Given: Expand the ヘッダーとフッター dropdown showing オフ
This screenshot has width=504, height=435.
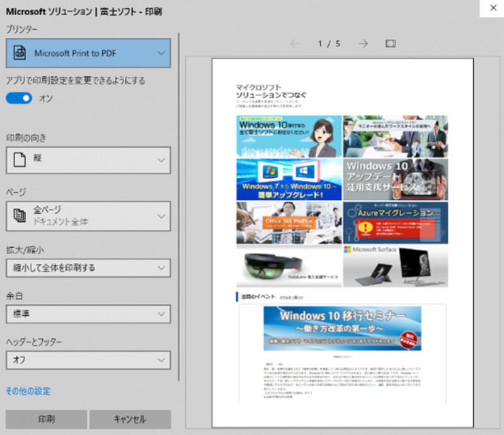Looking at the screenshot, I should click(x=88, y=360).
